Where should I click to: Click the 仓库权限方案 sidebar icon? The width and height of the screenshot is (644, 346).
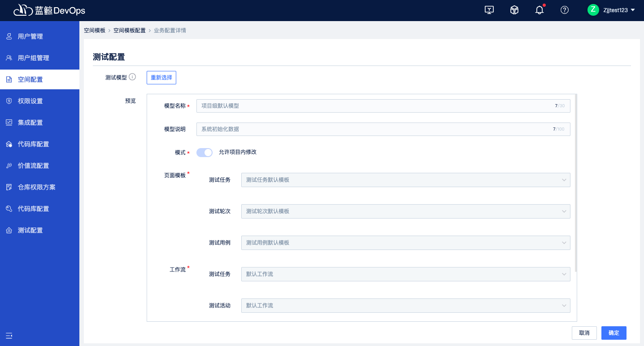pos(9,187)
